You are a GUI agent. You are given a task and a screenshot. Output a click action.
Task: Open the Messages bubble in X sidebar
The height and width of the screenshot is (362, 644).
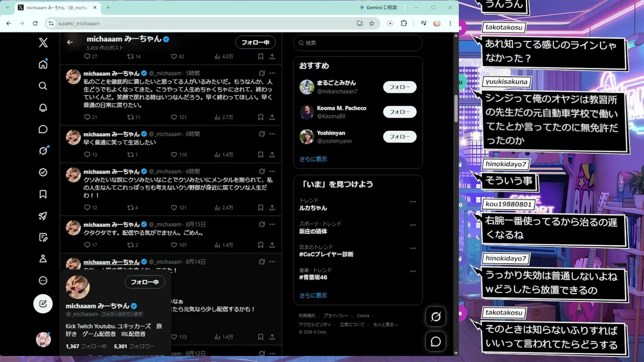[x=43, y=129]
